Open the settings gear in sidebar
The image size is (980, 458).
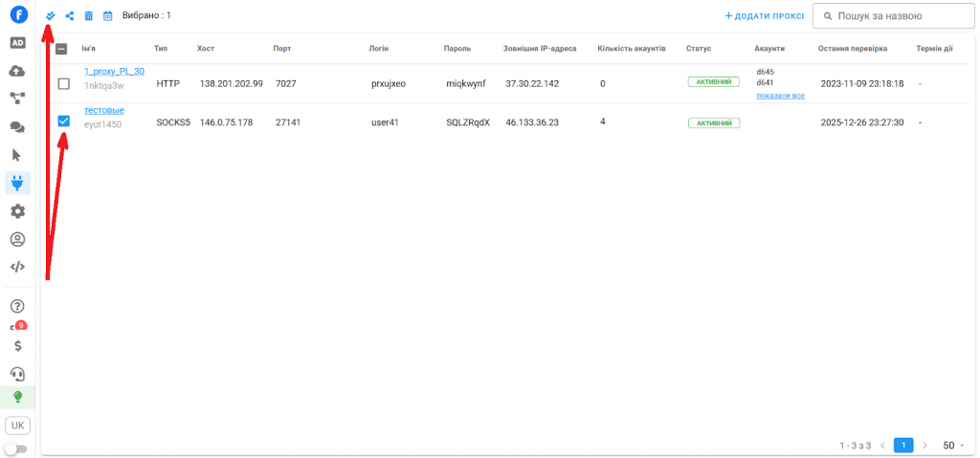point(17,211)
